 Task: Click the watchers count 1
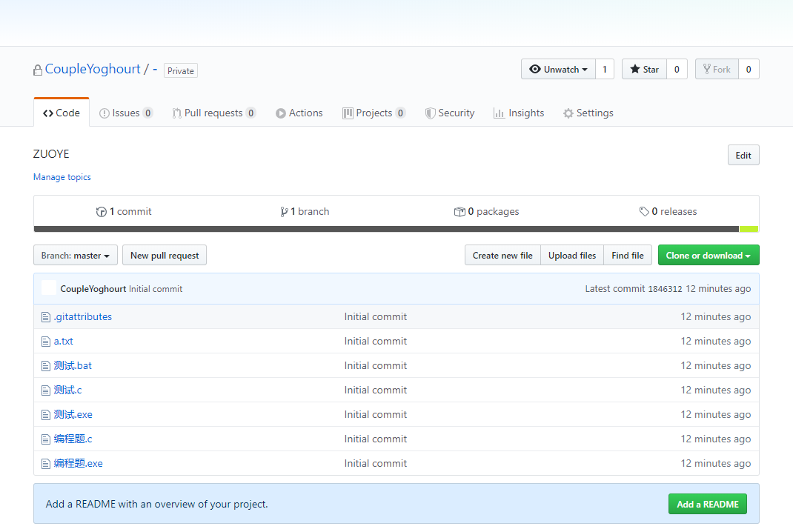coord(604,70)
